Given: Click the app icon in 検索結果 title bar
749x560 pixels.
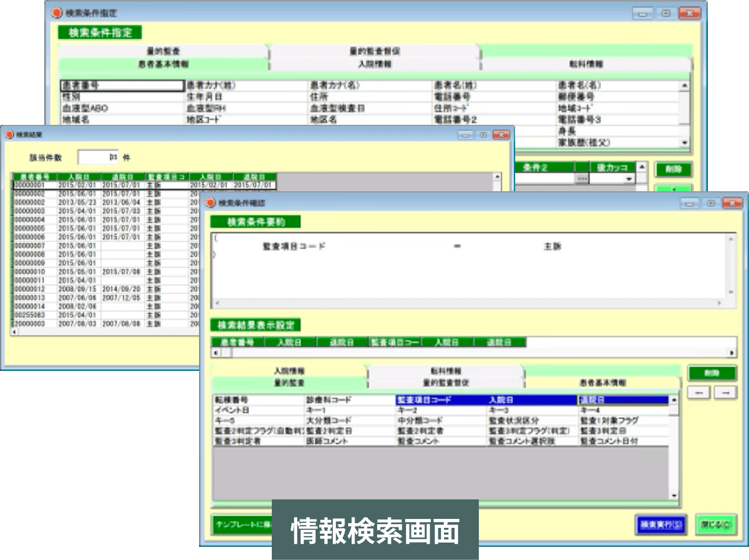Looking at the screenshot, I should point(9,134).
